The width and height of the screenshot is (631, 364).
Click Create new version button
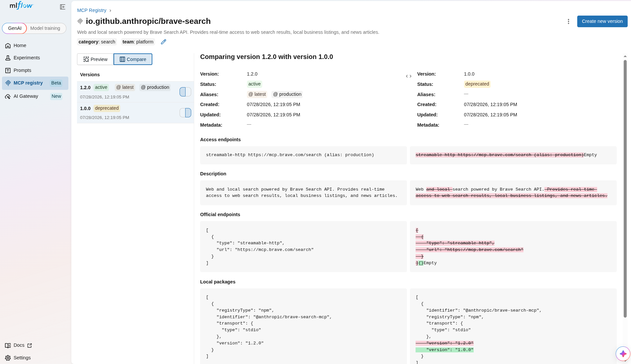pos(602,21)
